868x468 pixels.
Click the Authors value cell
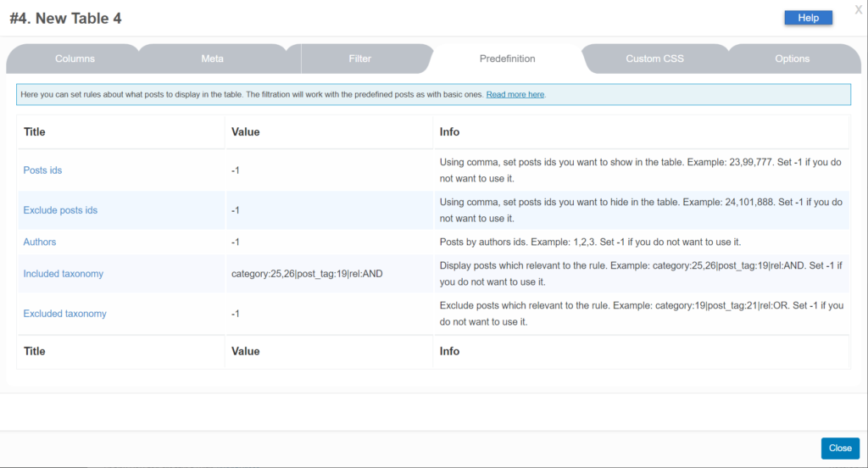[236, 242]
